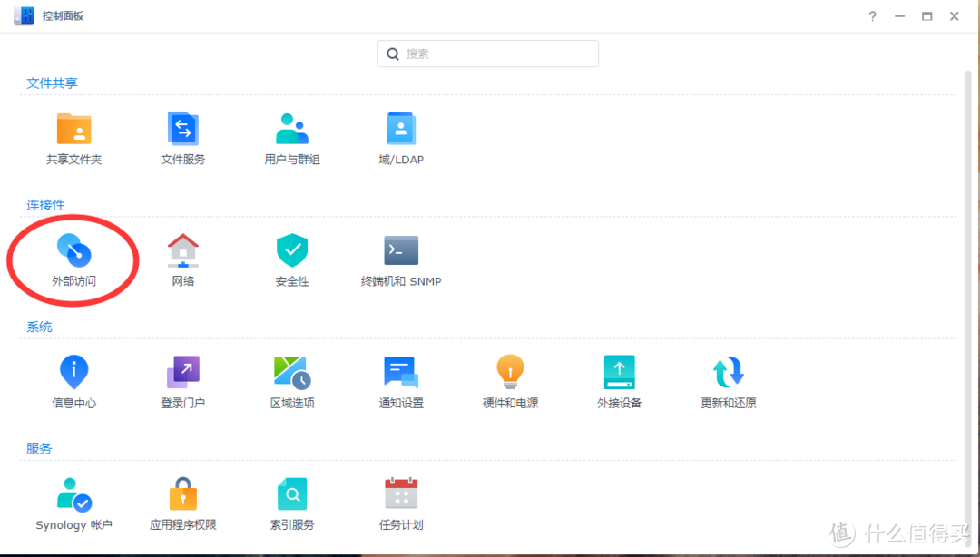Open 应用程序权限 application privileges
The width and height of the screenshot is (980, 557).
[182, 494]
